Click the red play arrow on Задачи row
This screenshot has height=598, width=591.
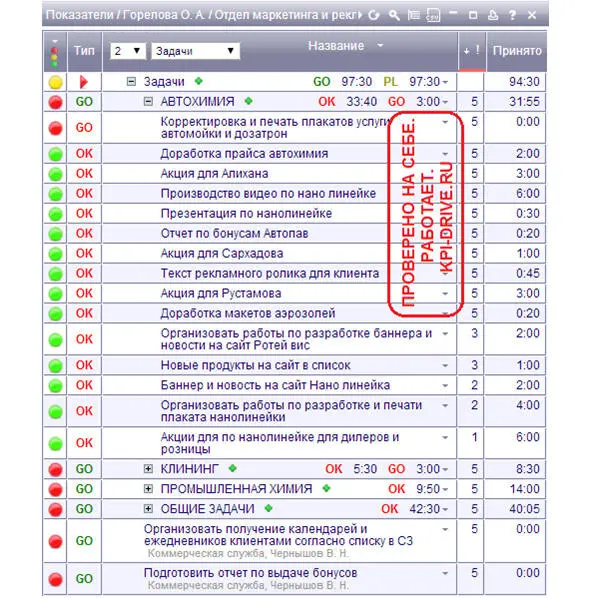(x=84, y=82)
